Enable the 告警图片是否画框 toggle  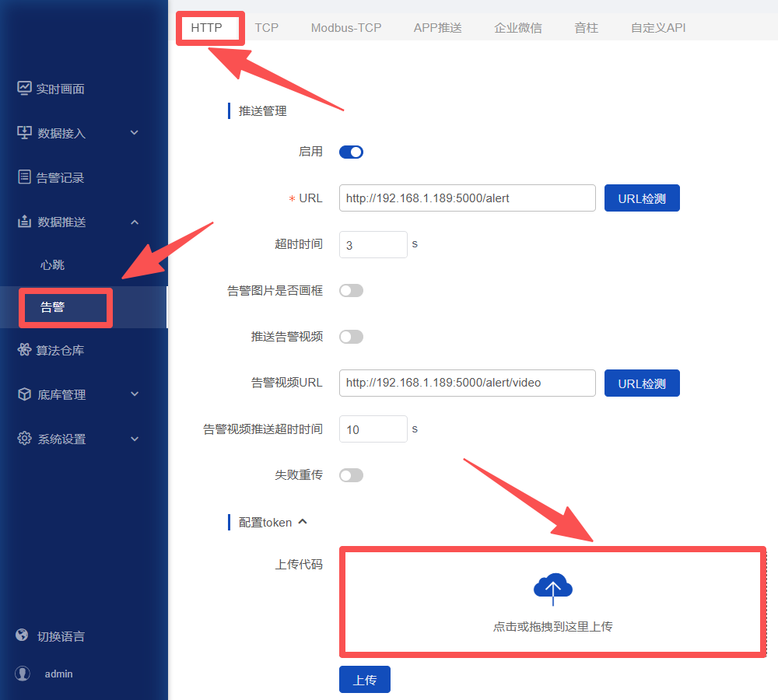[351, 291]
